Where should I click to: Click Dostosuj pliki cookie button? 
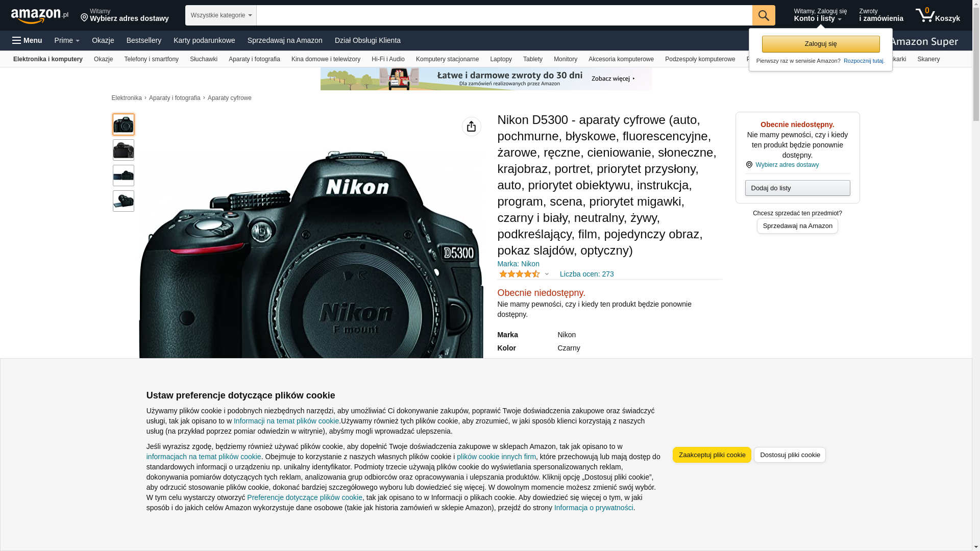tap(789, 455)
